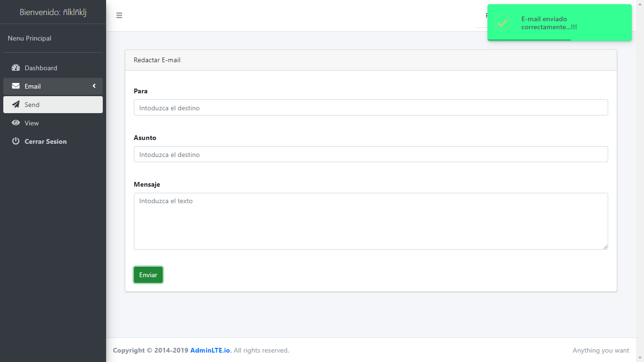Click the Mensaje label
Viewport: 644px width, 362px height.
click(147, 184)
